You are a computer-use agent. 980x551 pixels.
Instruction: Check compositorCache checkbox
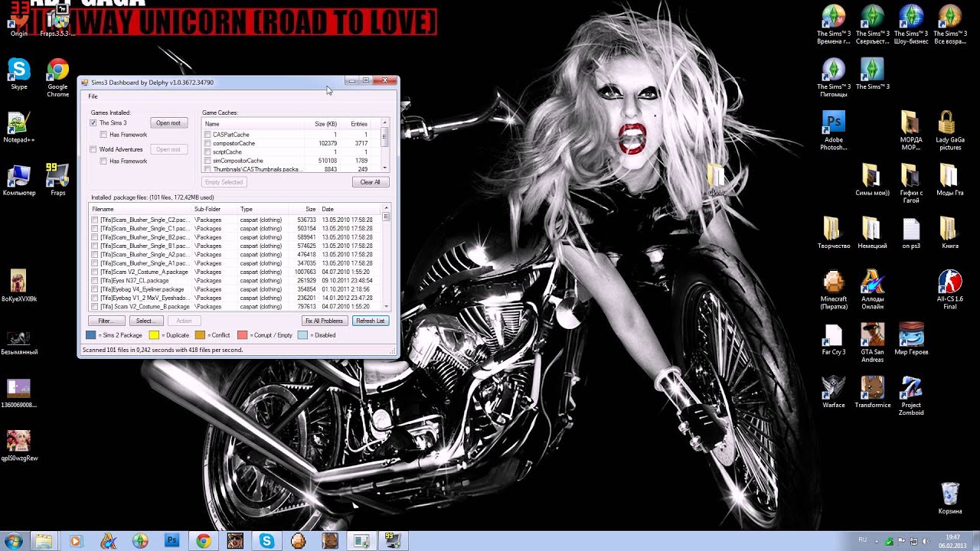coord(207,143)
